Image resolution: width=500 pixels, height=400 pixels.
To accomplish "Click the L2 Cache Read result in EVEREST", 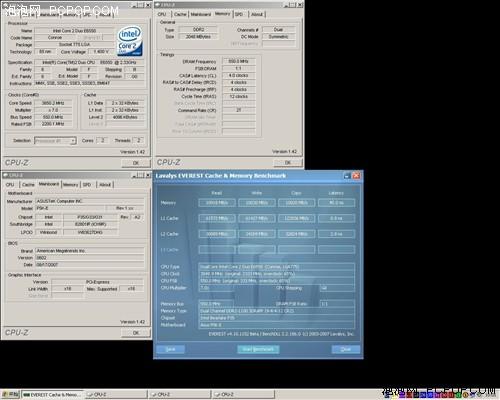I will point(217,234).
